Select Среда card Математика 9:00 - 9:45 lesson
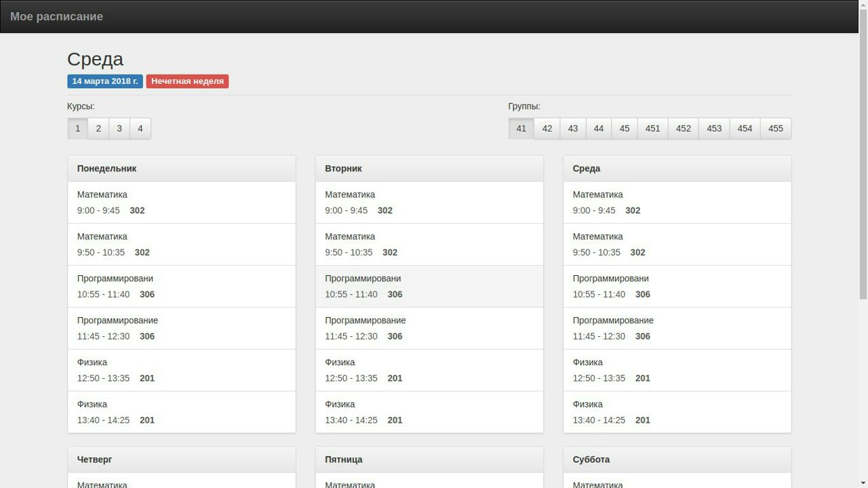 coord(677,203)
